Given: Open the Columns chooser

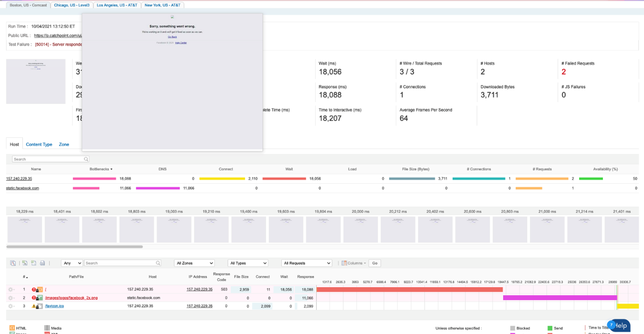Looking at the screenshot, I should pos(354,263).
